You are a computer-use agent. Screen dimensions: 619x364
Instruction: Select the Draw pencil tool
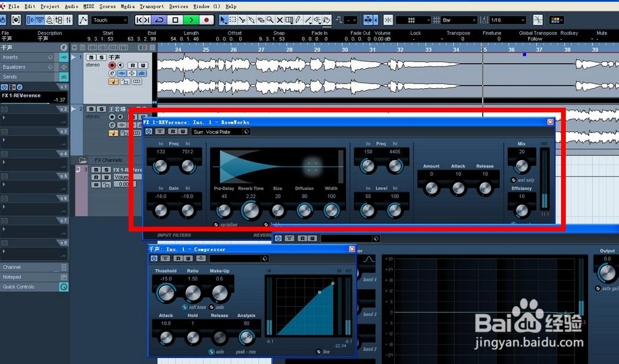pos(299,20)
